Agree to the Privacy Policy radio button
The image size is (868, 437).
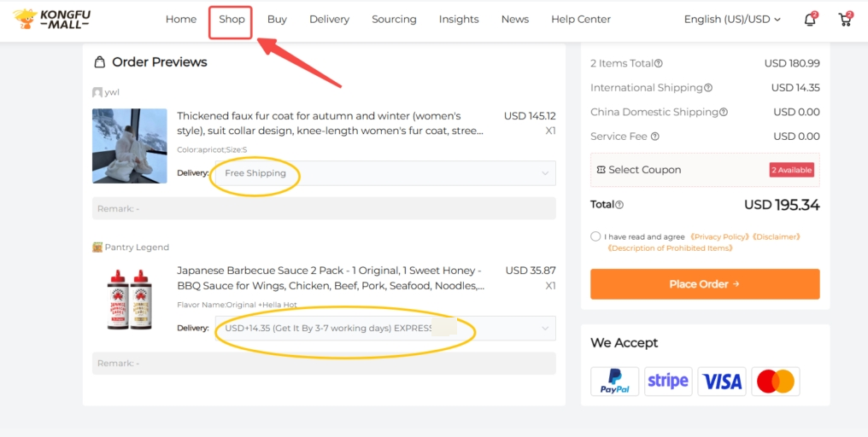(595, 236)
